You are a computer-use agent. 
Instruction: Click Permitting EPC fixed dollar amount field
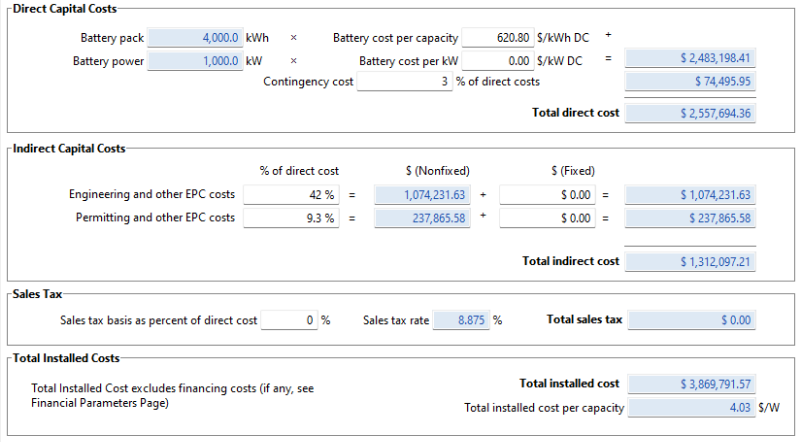(547, 217)
